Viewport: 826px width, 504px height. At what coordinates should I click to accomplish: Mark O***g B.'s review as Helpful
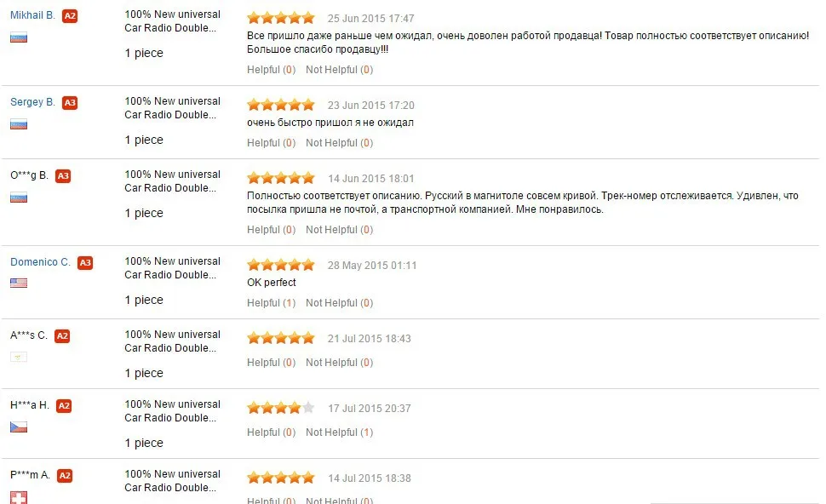pyautogui.click(x=272, y=230)
